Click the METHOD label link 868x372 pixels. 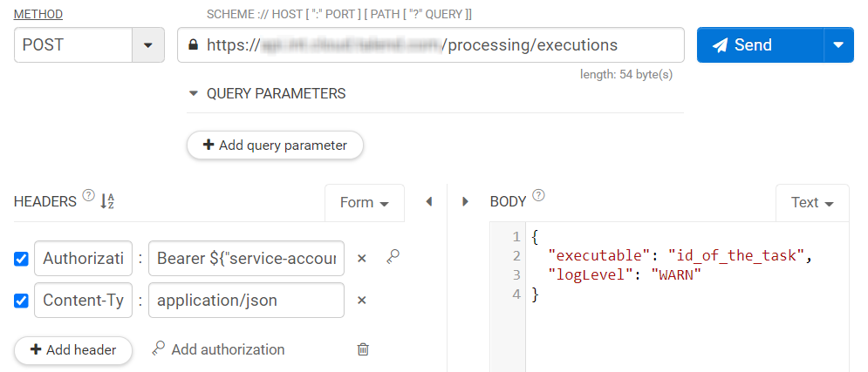[38, 14]
